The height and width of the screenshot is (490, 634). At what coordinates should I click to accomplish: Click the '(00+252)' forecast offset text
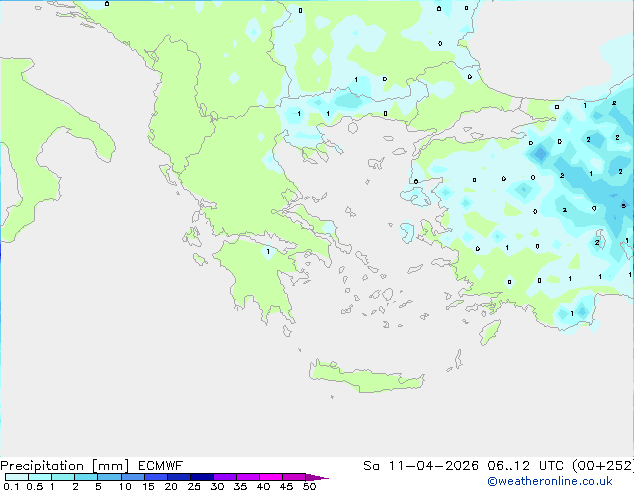(x=603, y=466)
